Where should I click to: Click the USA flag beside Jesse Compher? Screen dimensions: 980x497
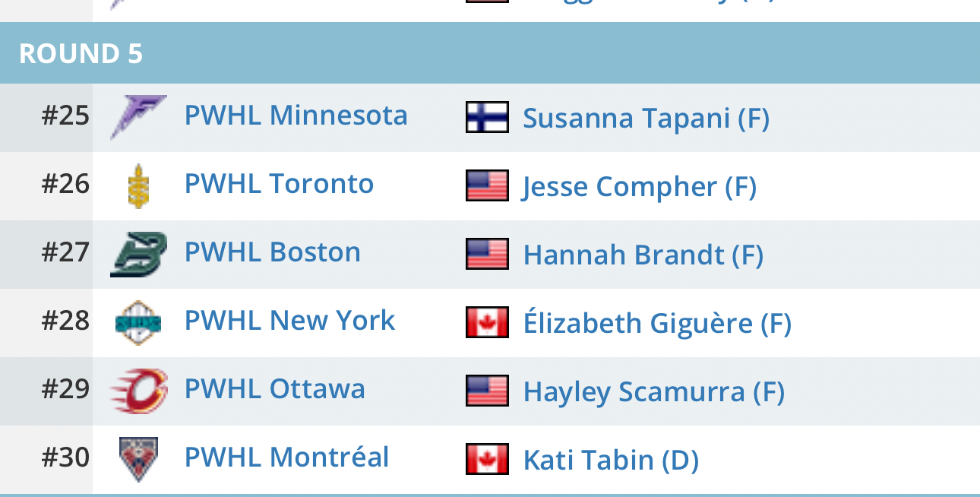click(x=487, y=186)
